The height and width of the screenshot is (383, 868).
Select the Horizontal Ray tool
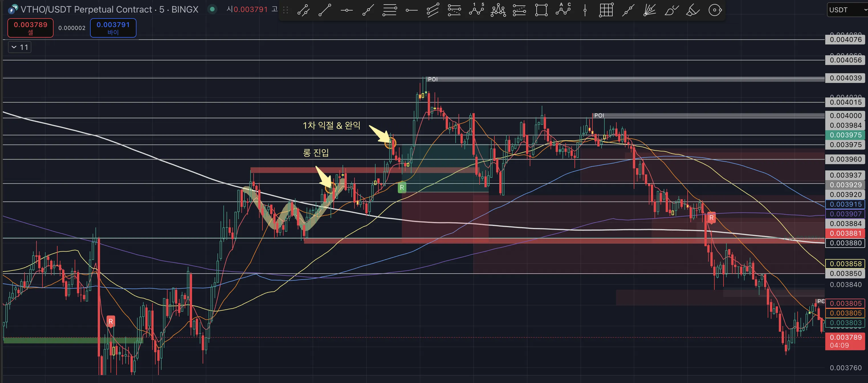(x=411, y=10)
